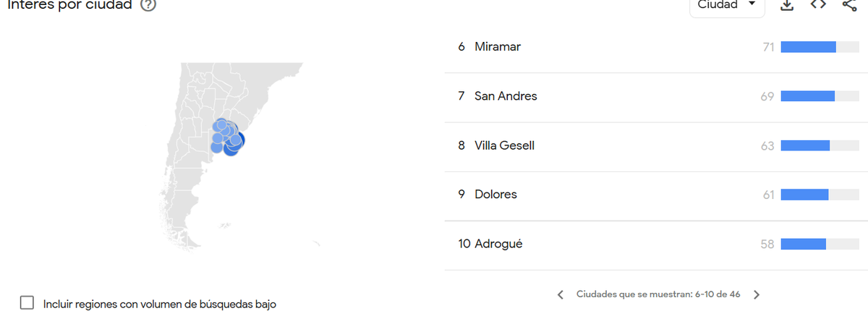Image resolution: width=868 pixels, height=311 pixels.
Task: Go to the previous page of cities
Action: pos(560,294)
